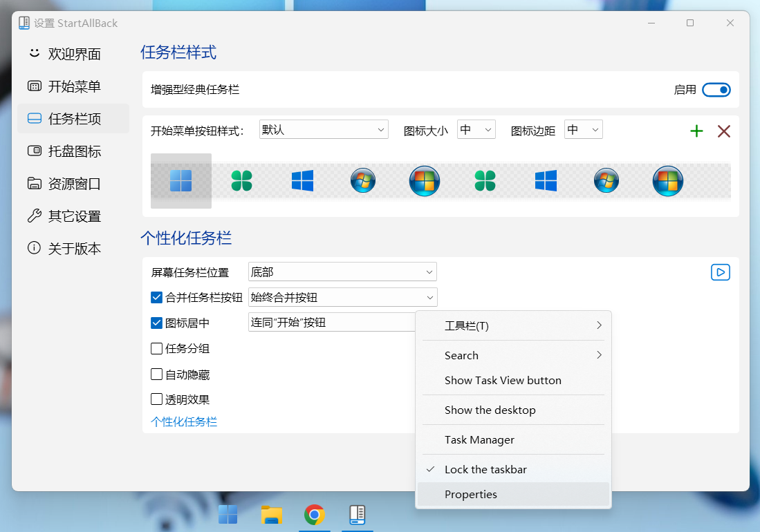This screenshot has width=760, height=532.
Task: Select the first small Windows 7 orb
Action: [363, 180]
